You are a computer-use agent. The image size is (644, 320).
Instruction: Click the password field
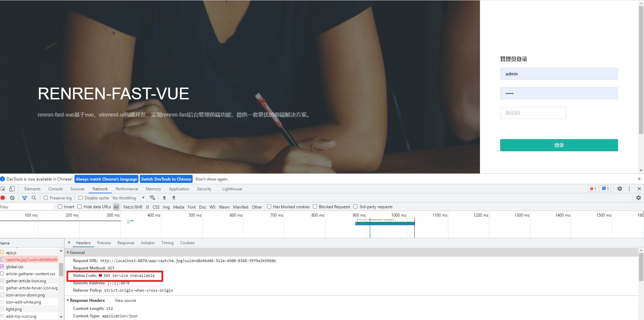(559, 93)
